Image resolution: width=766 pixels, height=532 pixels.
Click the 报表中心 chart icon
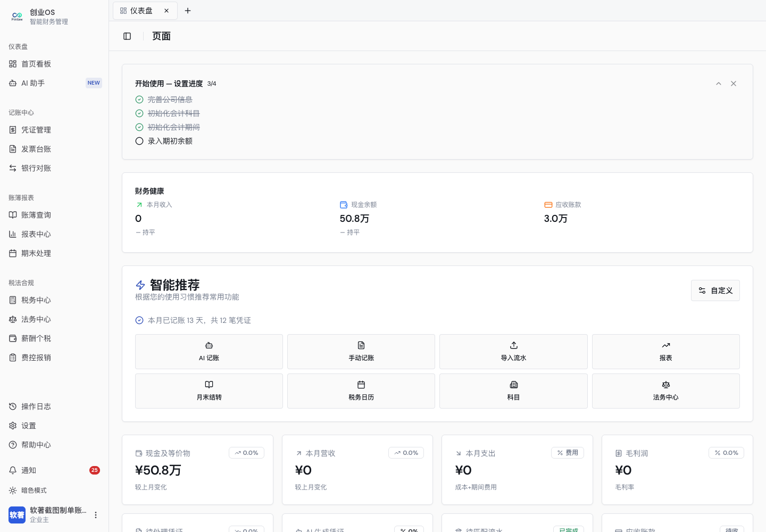(13, 234)
